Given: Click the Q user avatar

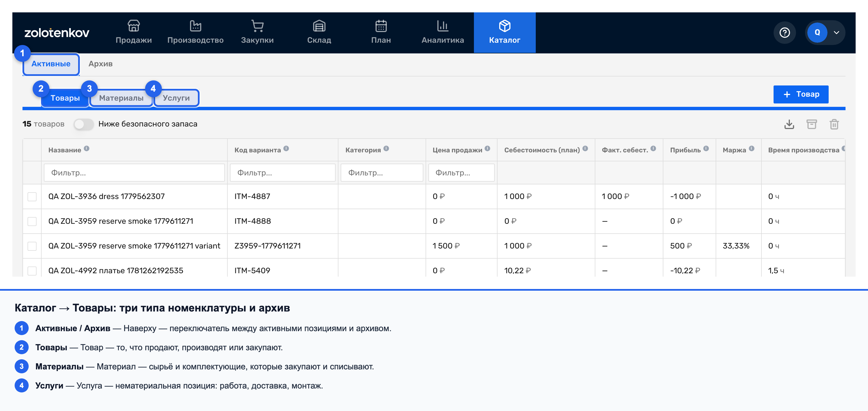Looking at the screenshot, I should [817, 32].
